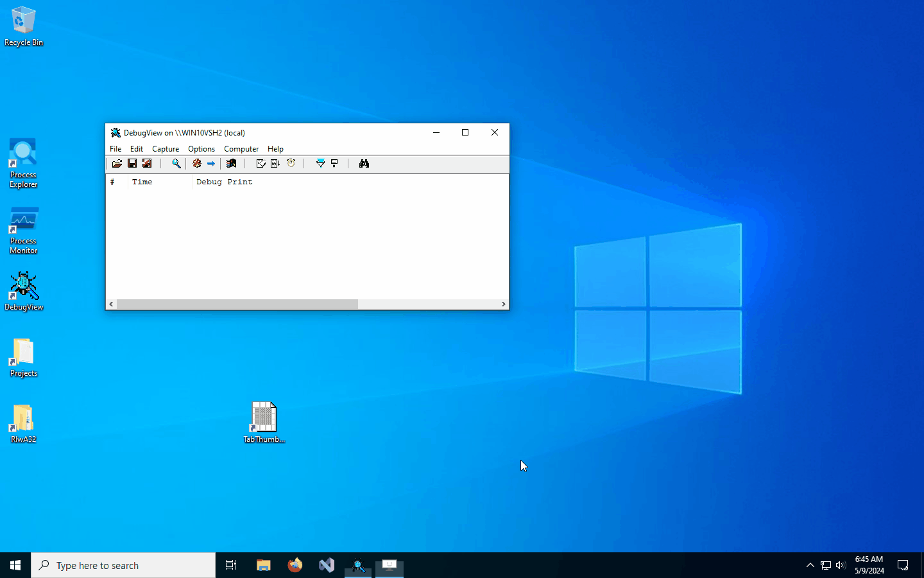924x578 pixels.
Task: Select the RlwA32 folder shortcut
Action: [23, 424]
